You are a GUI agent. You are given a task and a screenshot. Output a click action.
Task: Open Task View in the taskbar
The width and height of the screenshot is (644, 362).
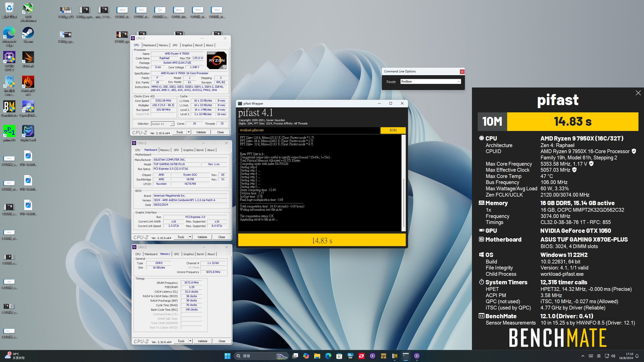coord(295,356)
